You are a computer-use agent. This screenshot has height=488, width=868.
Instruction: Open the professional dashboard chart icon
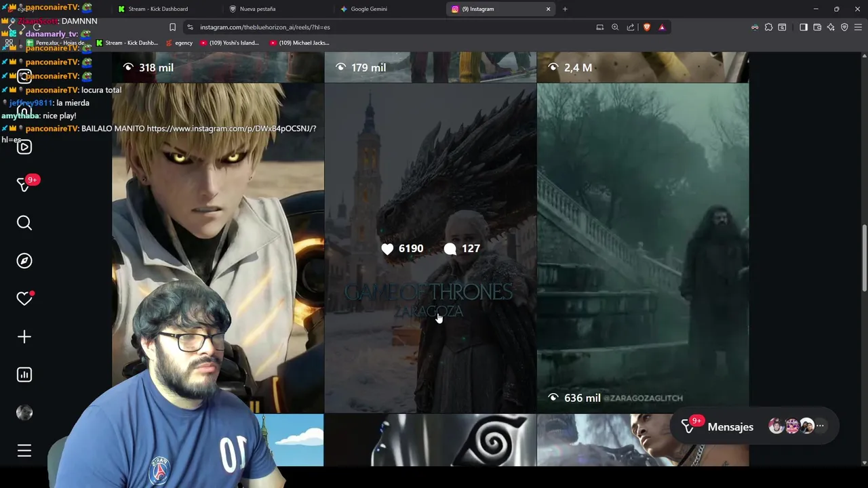[24, 375]
